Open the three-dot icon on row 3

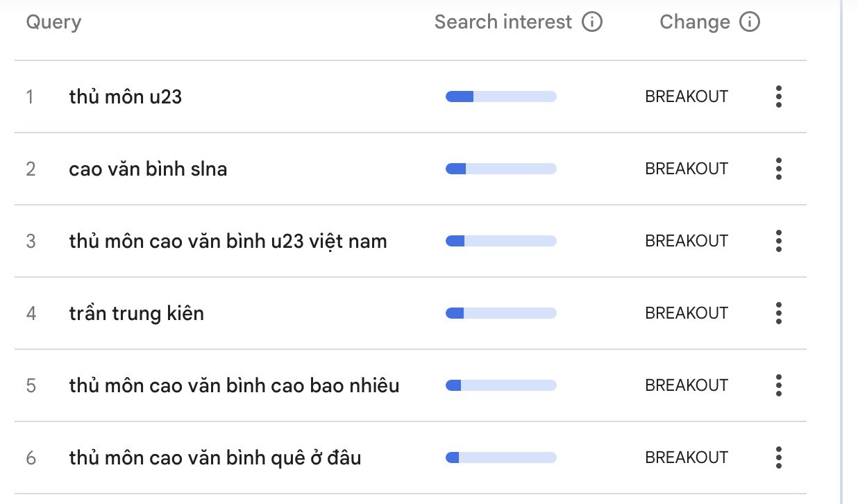[778, 241]
